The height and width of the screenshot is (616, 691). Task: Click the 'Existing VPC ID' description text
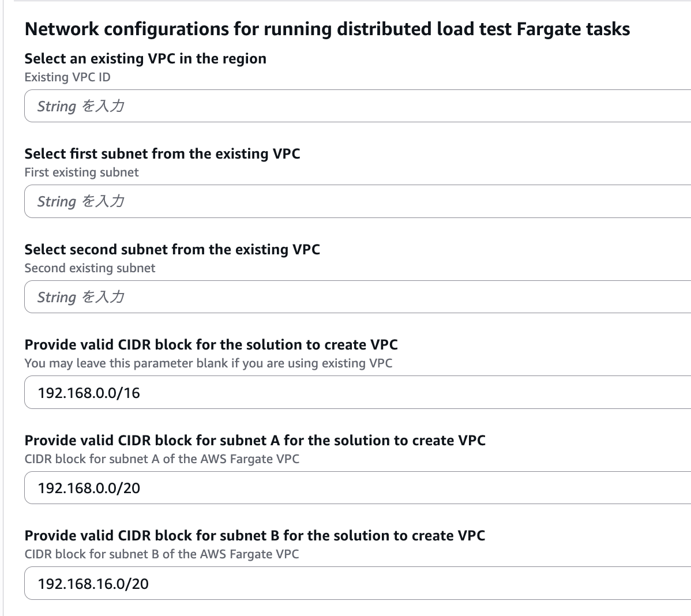pos(67,77)
